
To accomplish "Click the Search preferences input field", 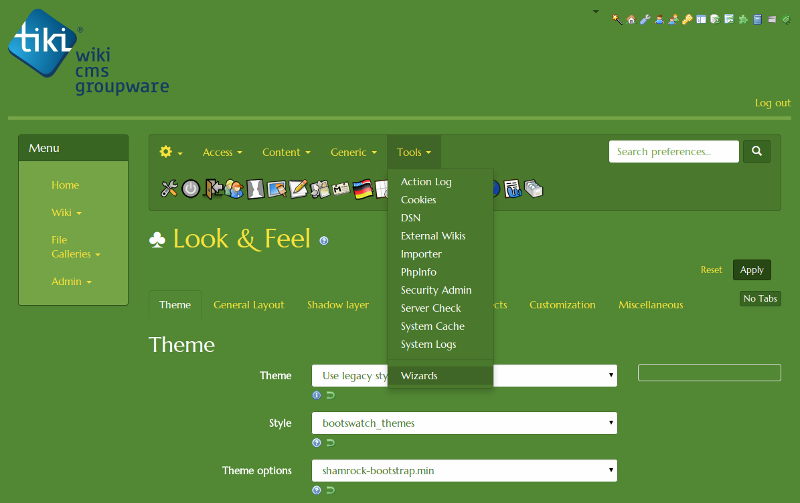I will tap(673, 152).
